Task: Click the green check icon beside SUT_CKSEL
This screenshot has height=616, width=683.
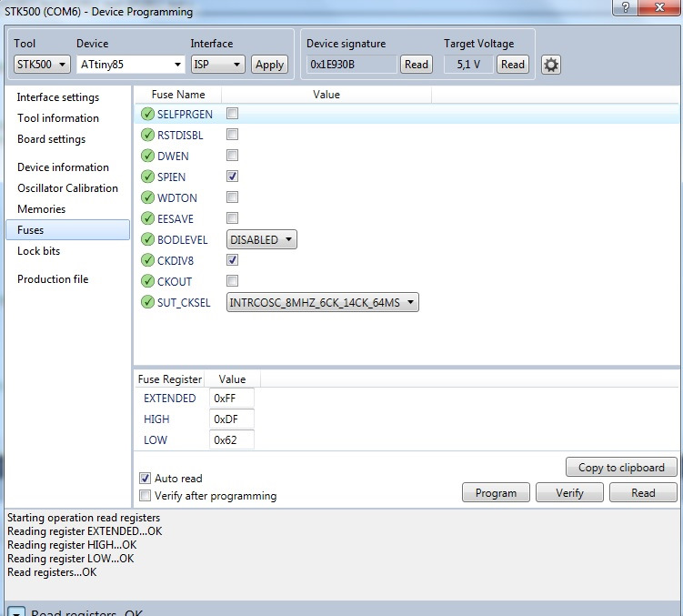Action: pyautogui.click(x=148, y=303)
